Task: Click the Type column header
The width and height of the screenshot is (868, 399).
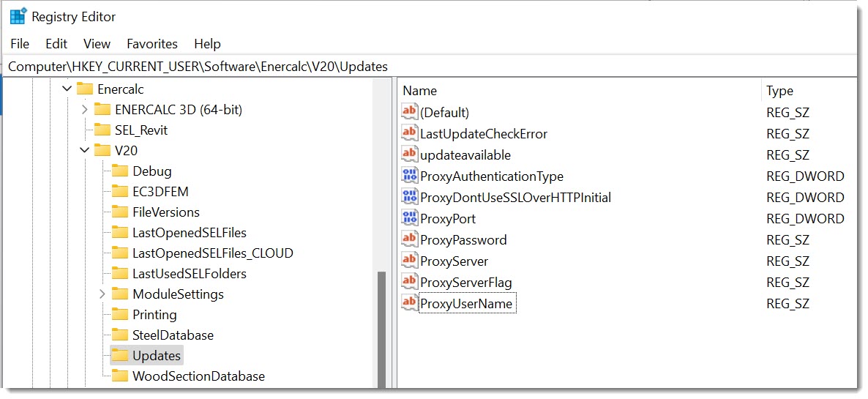Action: point(779,91)
